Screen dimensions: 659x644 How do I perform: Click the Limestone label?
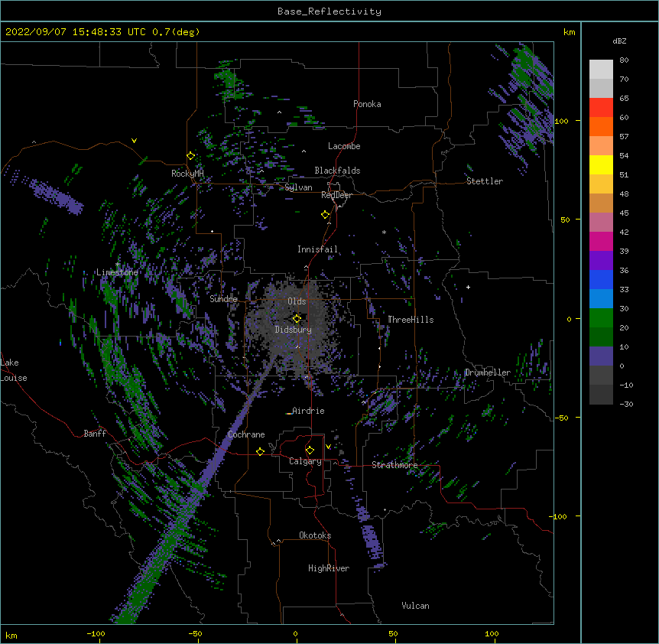(x=117, y=272)
